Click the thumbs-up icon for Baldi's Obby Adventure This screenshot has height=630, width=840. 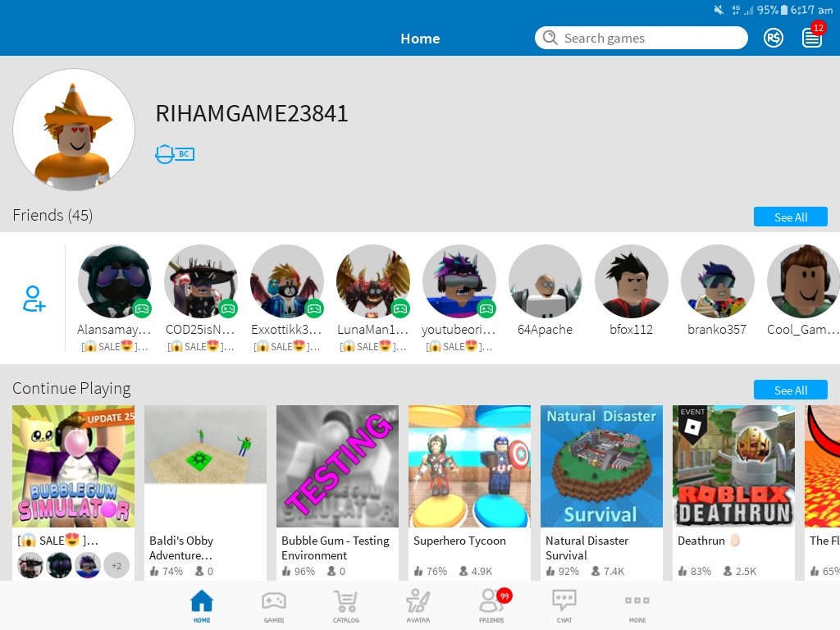pos(154,571)
